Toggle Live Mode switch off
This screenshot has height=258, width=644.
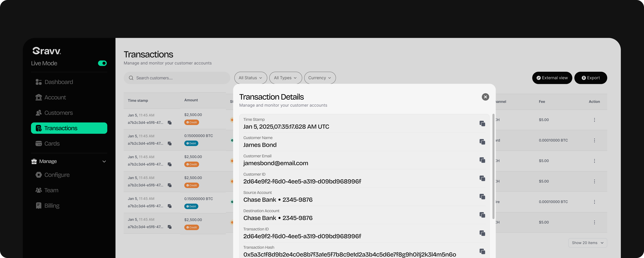pyautogui.click(x=102, y=63)
